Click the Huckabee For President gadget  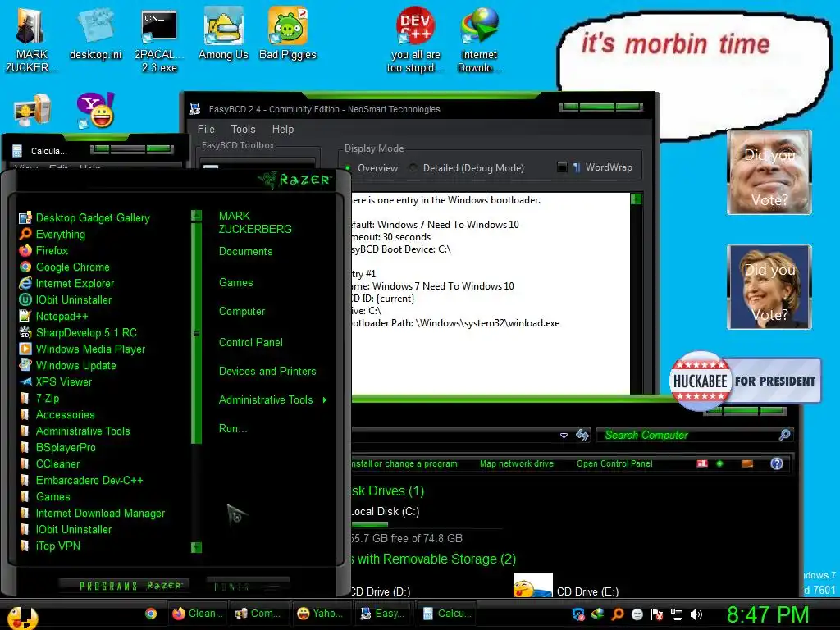click(745, 381)
